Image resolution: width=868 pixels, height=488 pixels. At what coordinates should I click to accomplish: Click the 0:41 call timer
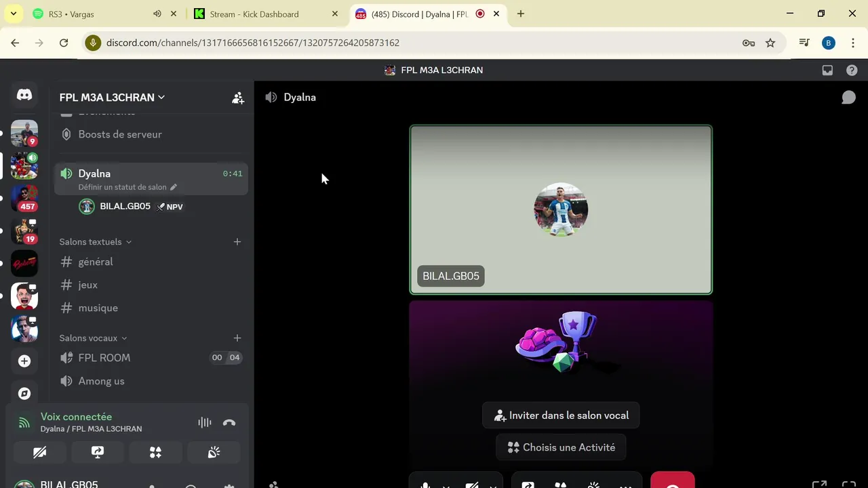point(233,174)
